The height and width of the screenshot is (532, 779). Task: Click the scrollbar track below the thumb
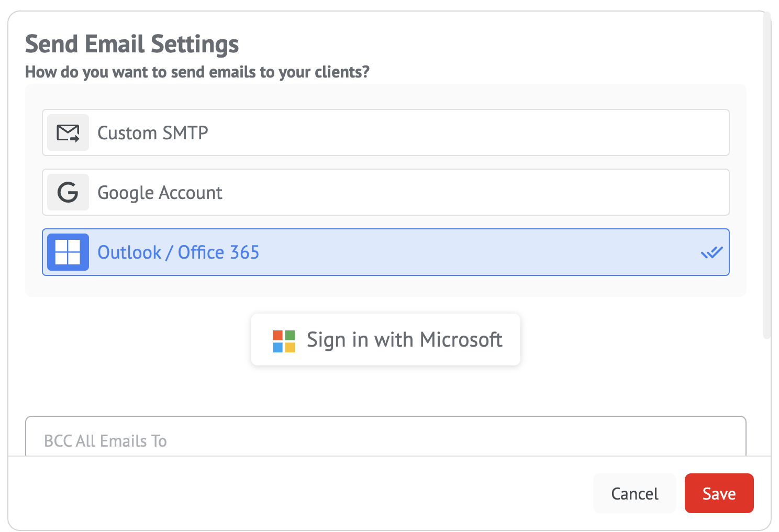[767, 398]
